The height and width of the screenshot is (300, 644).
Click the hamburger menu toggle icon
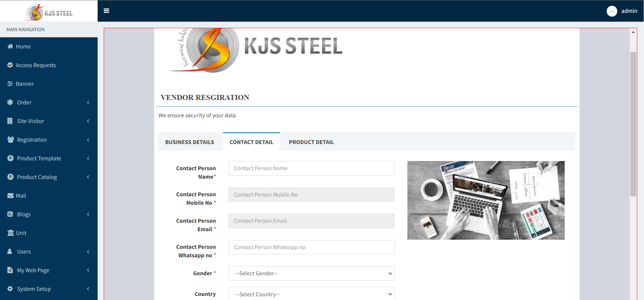[x=106, y=11]
